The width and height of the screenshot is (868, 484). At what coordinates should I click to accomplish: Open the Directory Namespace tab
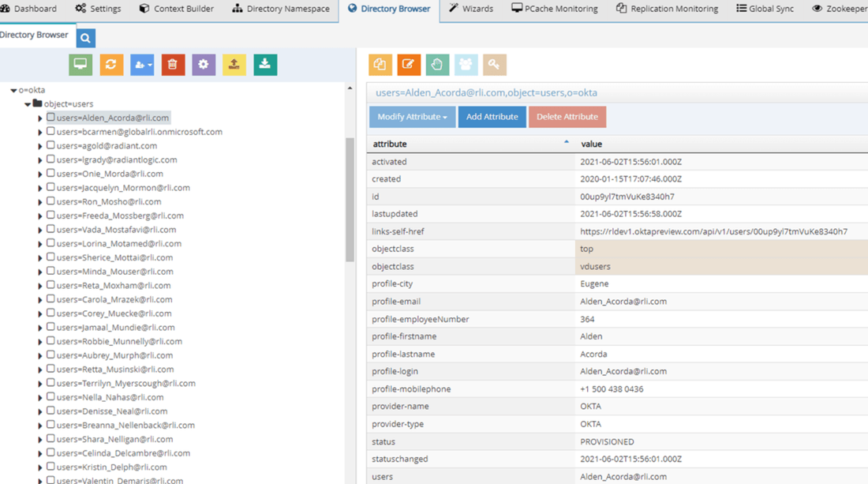click(281, 9)
